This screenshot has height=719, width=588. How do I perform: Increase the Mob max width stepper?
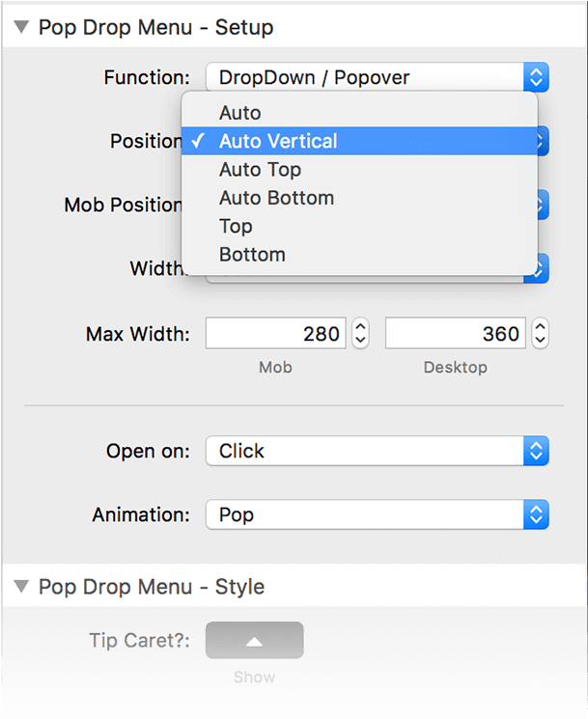point(360,326)
